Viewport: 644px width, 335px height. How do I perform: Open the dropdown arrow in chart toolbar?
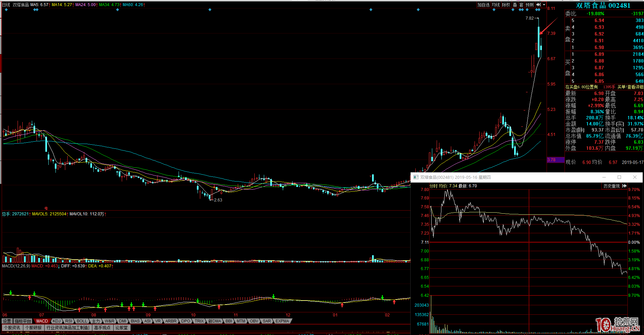(x=544, y=5)
